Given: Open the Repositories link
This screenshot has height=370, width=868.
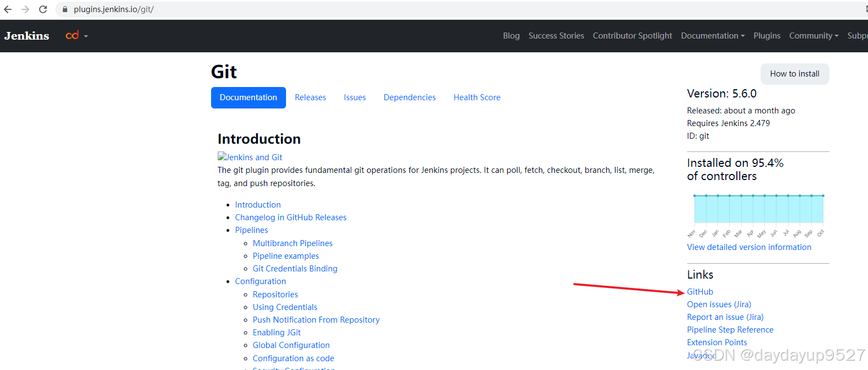Looking at the screenshot, I should (276, 295).
